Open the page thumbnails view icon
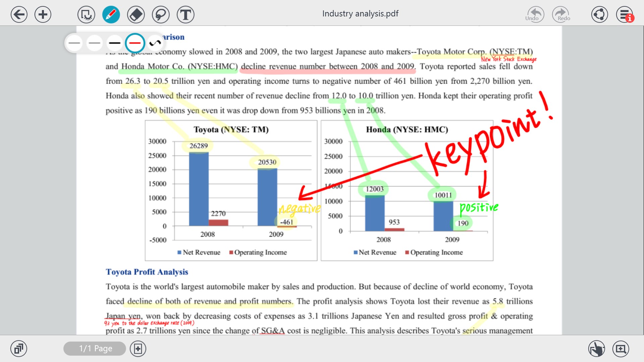This screenshot has height=362, width=644. [x=19, y=349]
